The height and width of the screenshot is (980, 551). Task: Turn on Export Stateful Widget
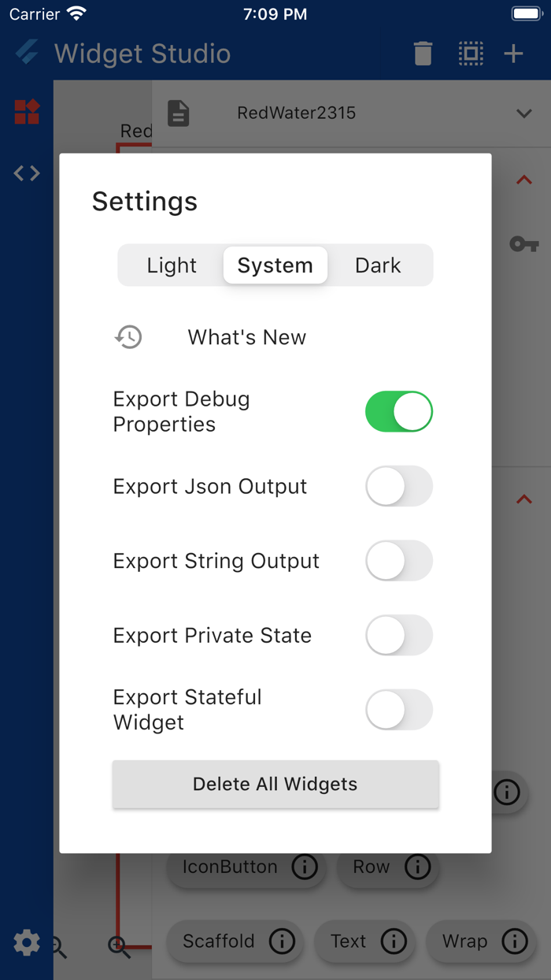click(x=398, y=710)
